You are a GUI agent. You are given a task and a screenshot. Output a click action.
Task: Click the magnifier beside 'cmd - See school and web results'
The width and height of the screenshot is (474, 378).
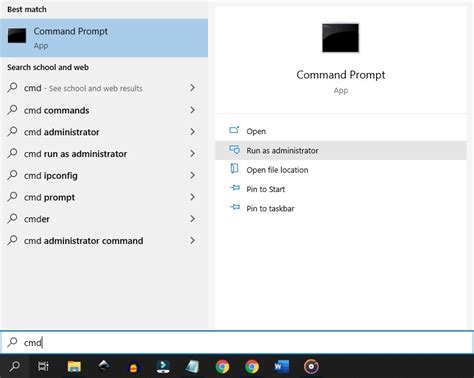pos(12,87)
